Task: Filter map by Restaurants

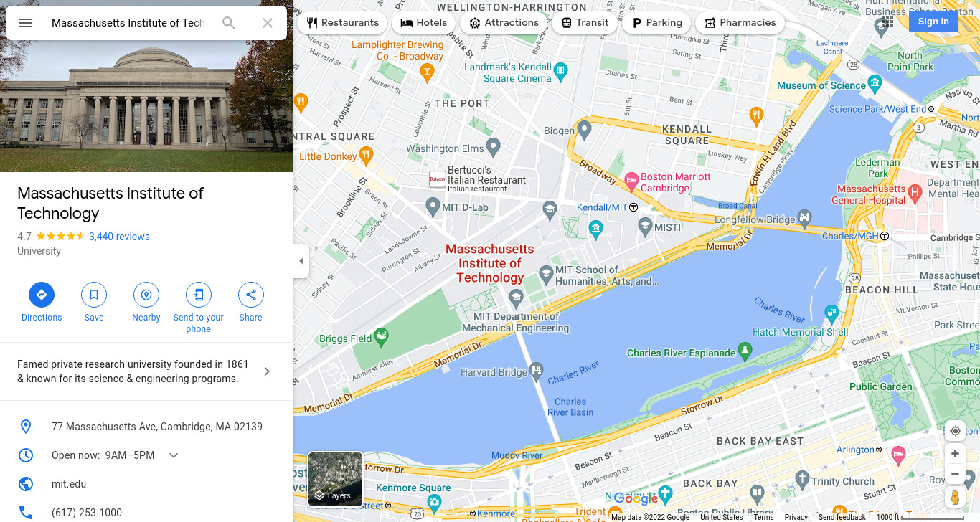Action: tap(342, 23)
